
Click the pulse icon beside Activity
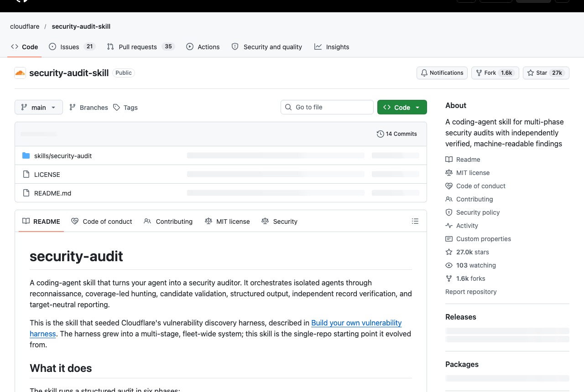tap(449, 226)
